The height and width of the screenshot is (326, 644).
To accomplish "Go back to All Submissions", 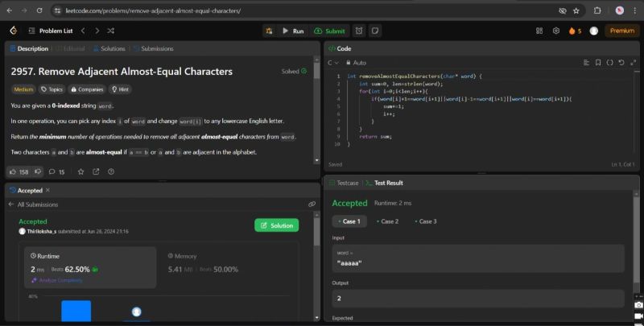I will 34,204.
